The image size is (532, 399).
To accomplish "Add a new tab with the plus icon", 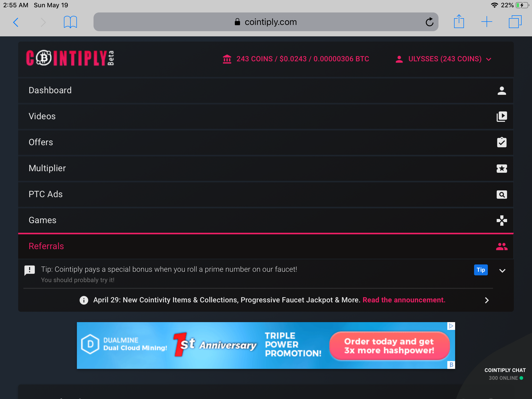I will coord(487,22).
